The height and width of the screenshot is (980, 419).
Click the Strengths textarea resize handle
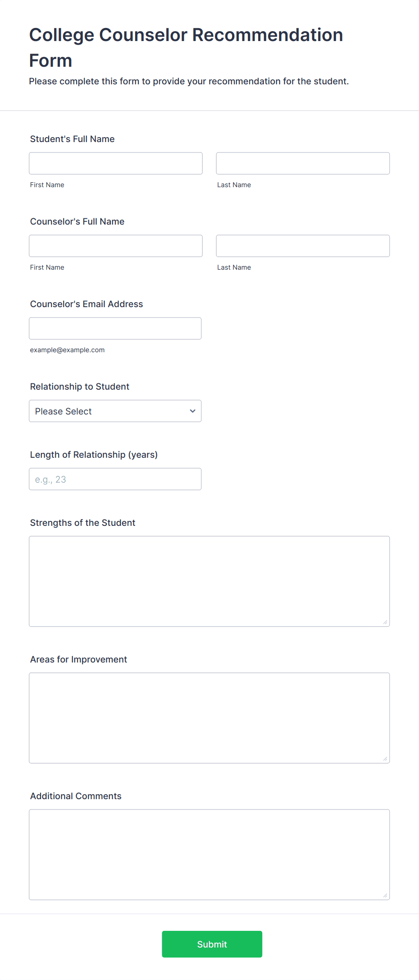385,622
